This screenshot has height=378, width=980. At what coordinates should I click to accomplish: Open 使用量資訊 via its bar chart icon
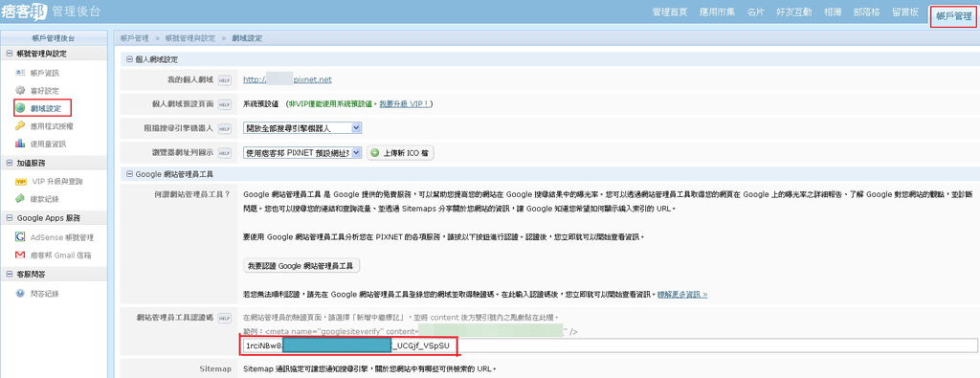[x=20, y=144]
